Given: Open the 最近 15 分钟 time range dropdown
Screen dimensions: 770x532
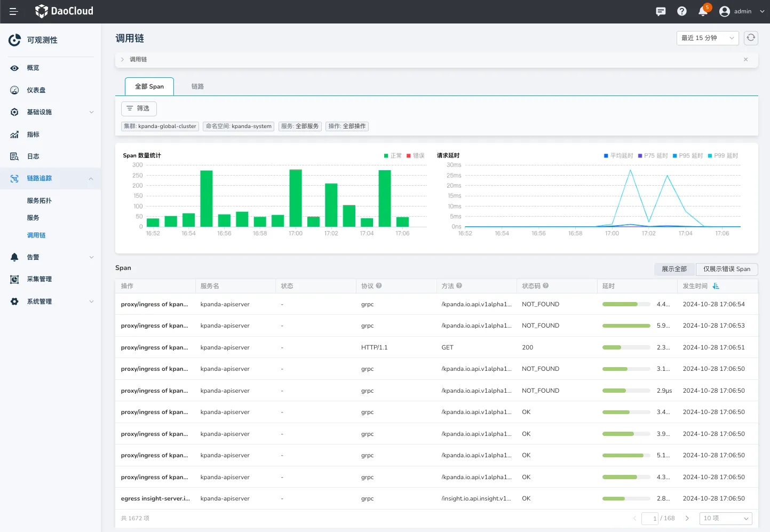Looking at the screenshot, I should click(707, 38).
